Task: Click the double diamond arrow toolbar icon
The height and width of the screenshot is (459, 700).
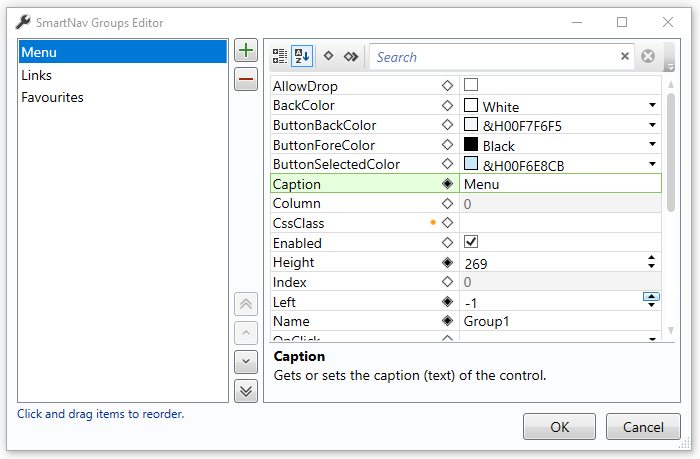Action: coord(351,56)
